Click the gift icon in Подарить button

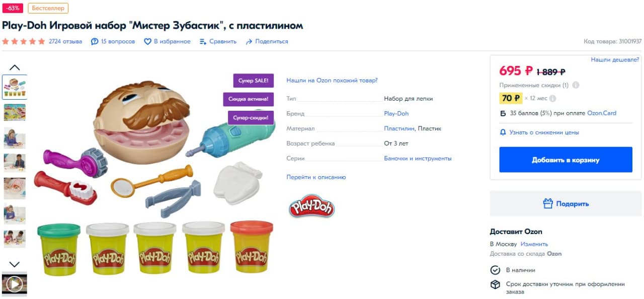click(548, 203)
